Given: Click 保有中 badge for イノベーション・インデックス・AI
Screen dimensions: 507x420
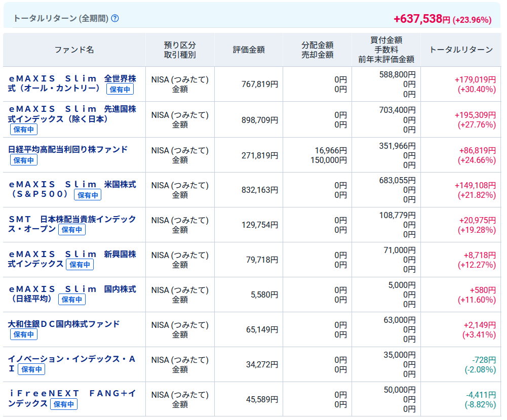Looking at the screenshot, I should click(31, 369).
